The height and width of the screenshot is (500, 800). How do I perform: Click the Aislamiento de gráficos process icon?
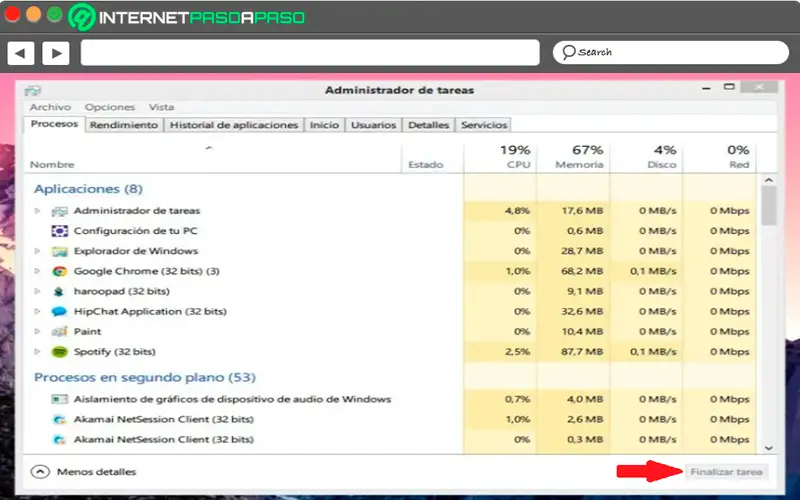pos(60,399)
